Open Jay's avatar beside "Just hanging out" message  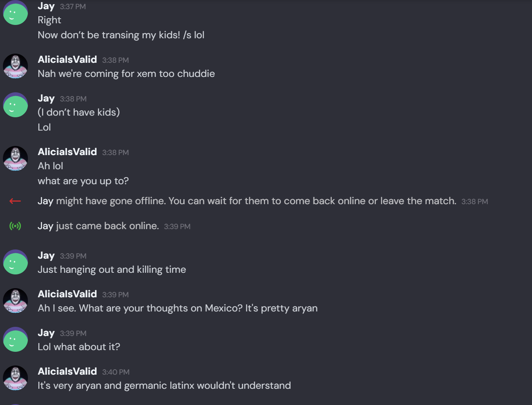(15, 262)
